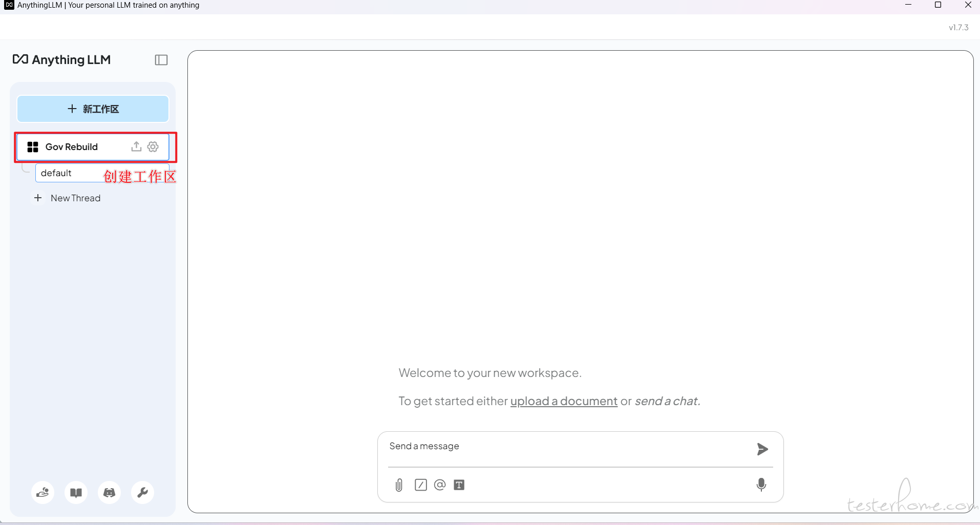
Task: Toggle the sidebar collapse icon
Action: coord(161,60)
